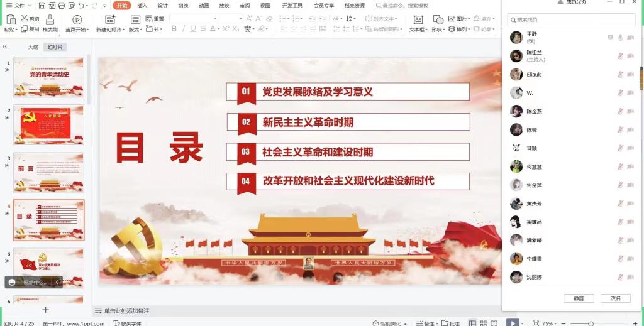The height and width of the screenshot is (326, 644).
Task: Open the File (文件) menu dropdown arrow
Action: point(29,6)
